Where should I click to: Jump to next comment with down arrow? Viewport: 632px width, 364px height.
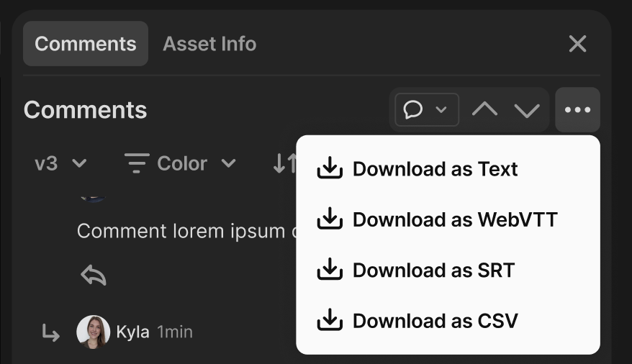coord(527,110)
